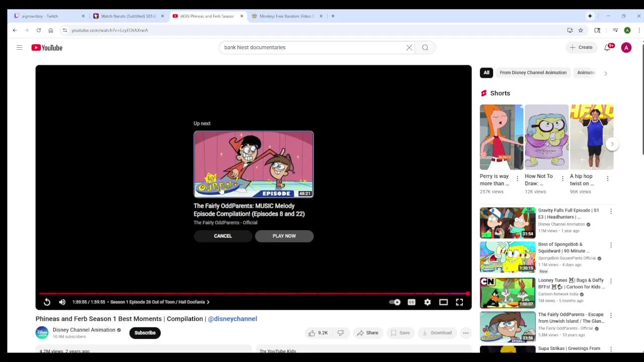
Task: Show more Shorts with right arrow
Action: (x=612, y=144)
